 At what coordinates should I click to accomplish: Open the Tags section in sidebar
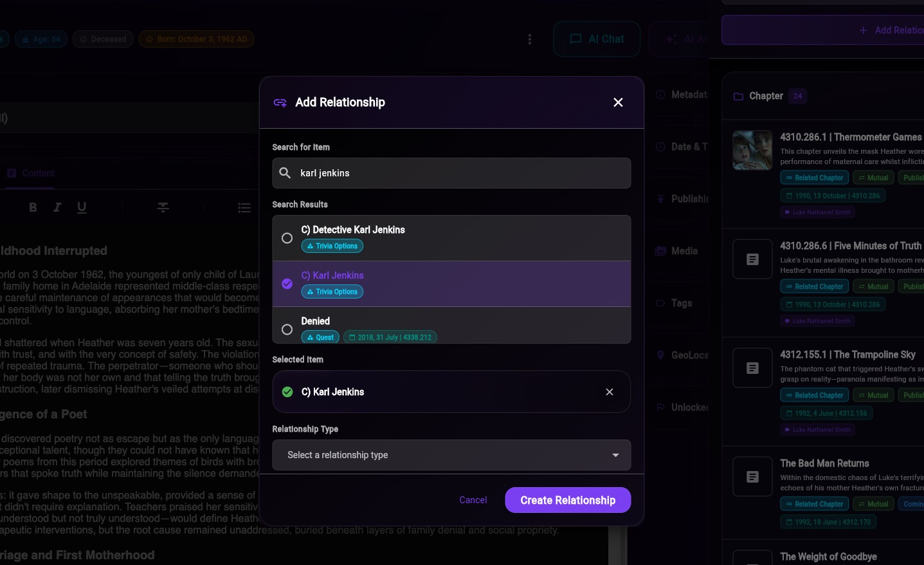[x=681, y=303]
